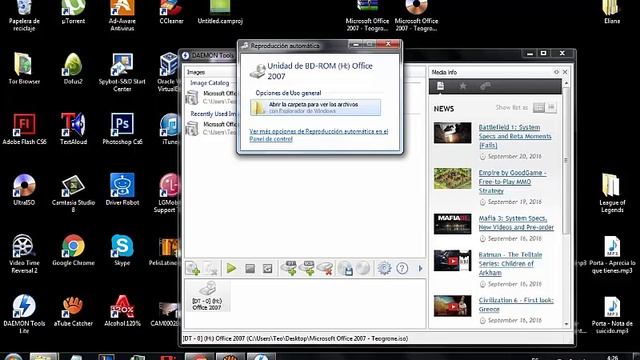
Task: Click the greyed Remove Image toolbar icon
Action: pyautogui.click(x=211, y=268)
